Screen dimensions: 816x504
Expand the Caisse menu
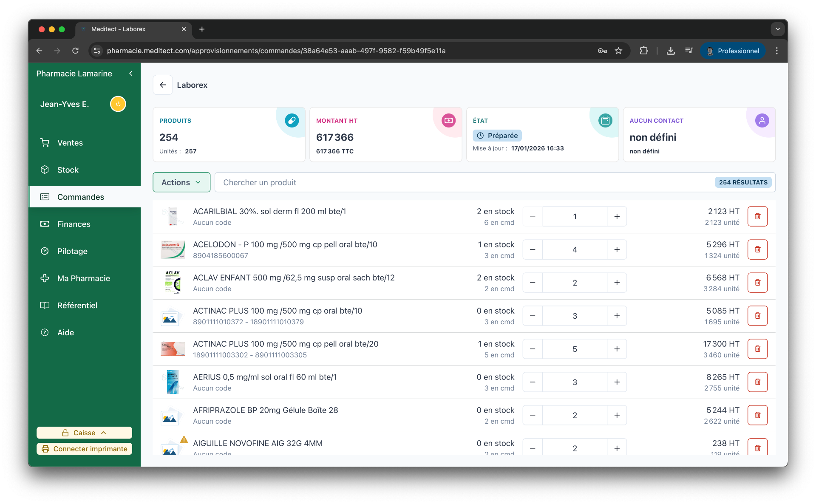(x=84, y=433)
